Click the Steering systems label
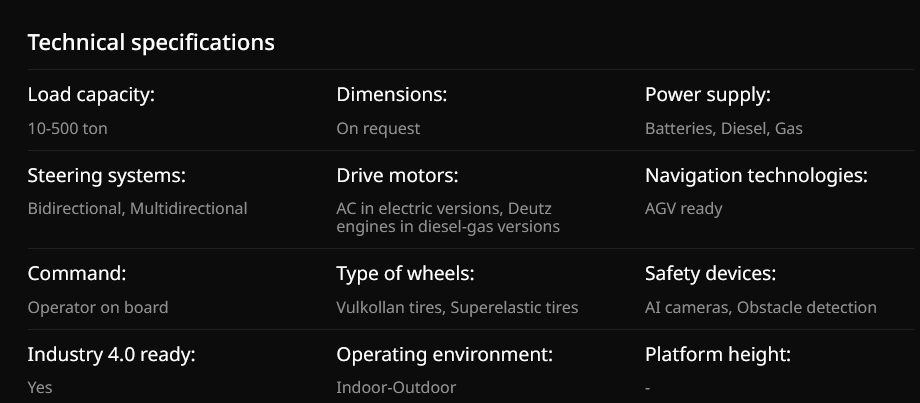 click(x=107, y=176)
